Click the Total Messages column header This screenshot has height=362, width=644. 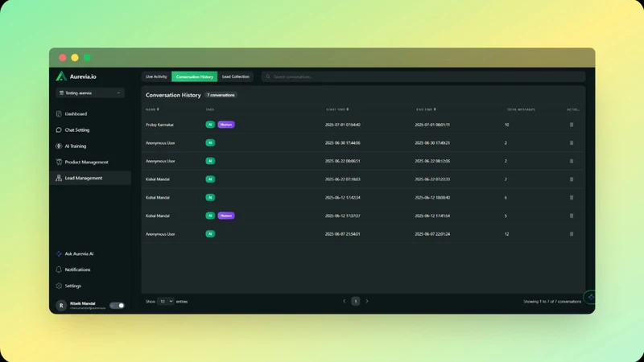[x=521, y=109]
